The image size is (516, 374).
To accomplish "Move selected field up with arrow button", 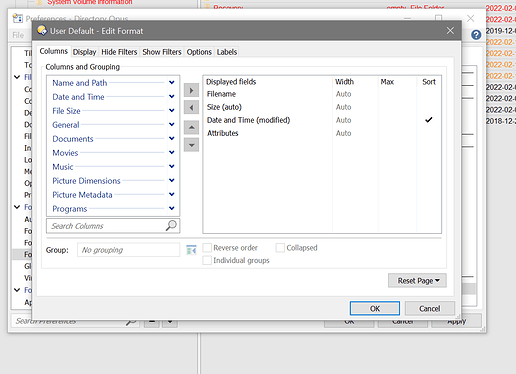I will coord(191,127).
